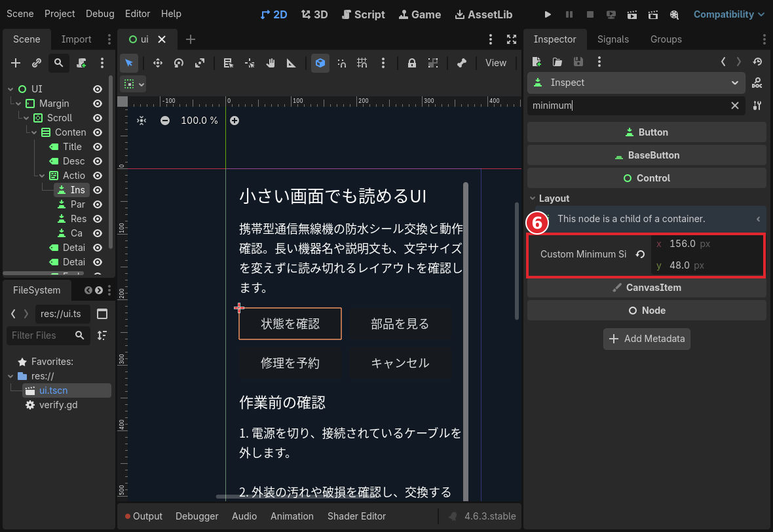The height and width of the screenshot is (532, 773).
Task: Stop the running project
Action: 590,14
